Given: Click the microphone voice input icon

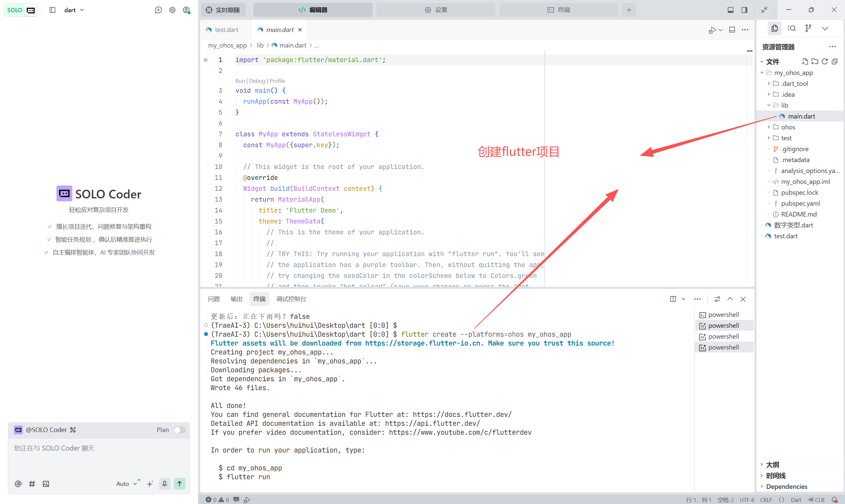Looking at the screenshot, I should (x=164, y=483).
